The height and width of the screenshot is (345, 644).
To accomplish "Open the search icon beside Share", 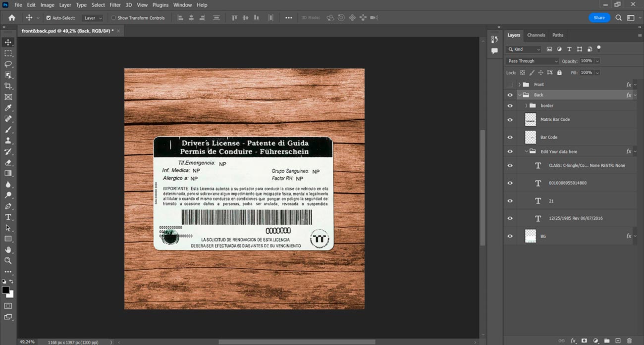I will 618,18.
